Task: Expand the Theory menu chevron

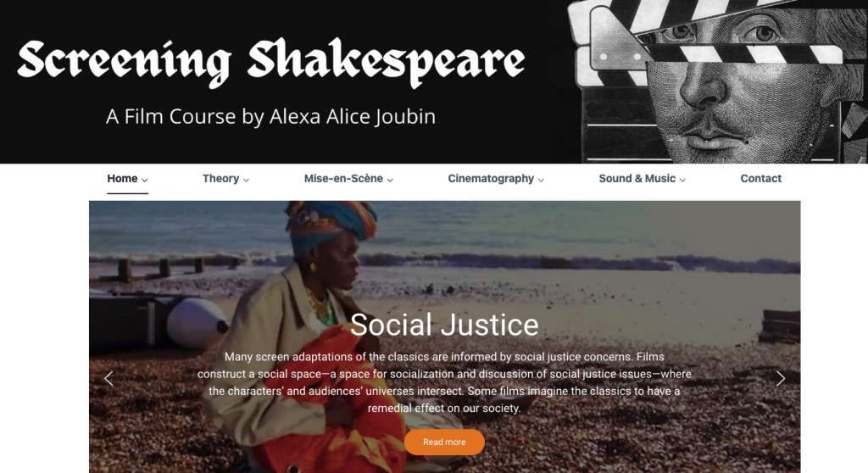Action: (247, 180)
